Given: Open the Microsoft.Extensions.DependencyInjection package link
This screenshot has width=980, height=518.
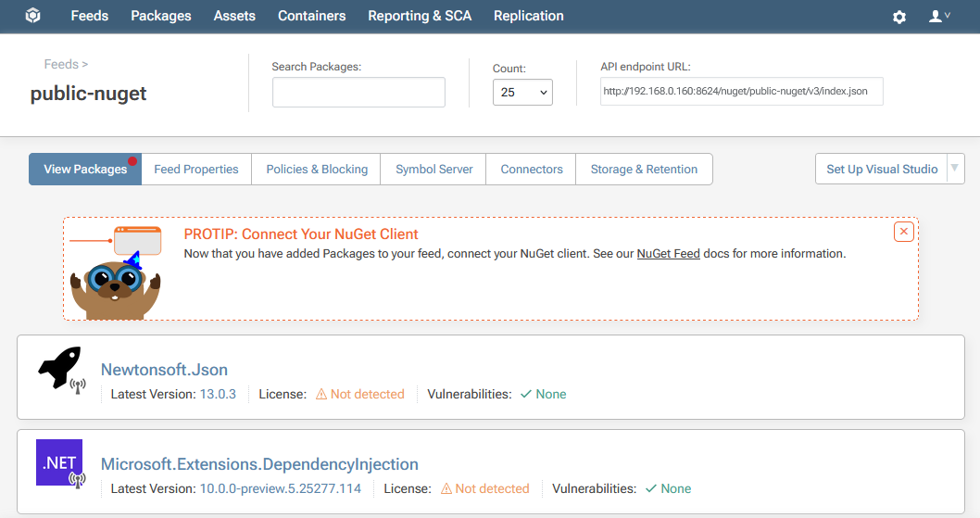Looking at the screenshot, I should point(259,464).
